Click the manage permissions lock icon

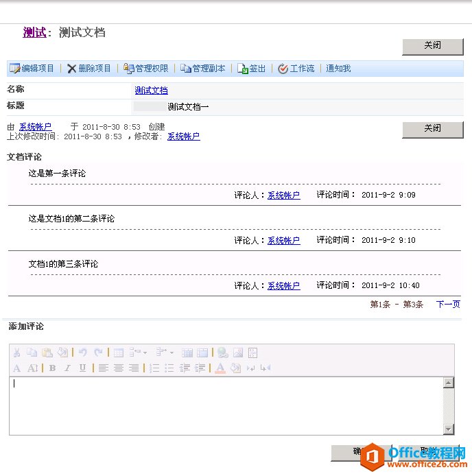coord(129,69)
